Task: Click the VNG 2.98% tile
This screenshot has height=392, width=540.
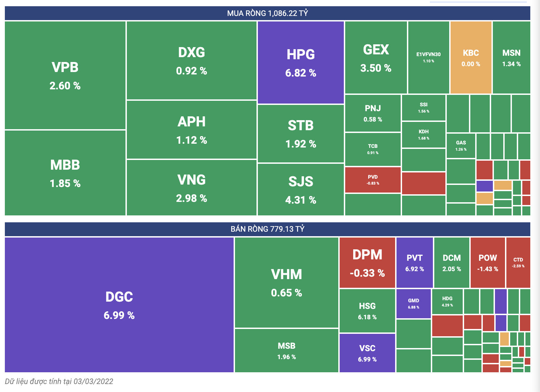Action: pos(191,188)
